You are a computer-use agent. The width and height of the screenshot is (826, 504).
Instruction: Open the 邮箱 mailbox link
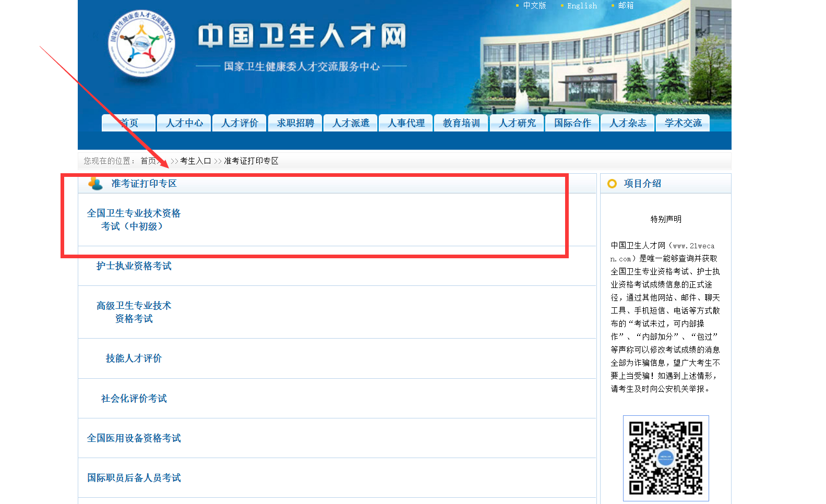click(x=625, y=6)
